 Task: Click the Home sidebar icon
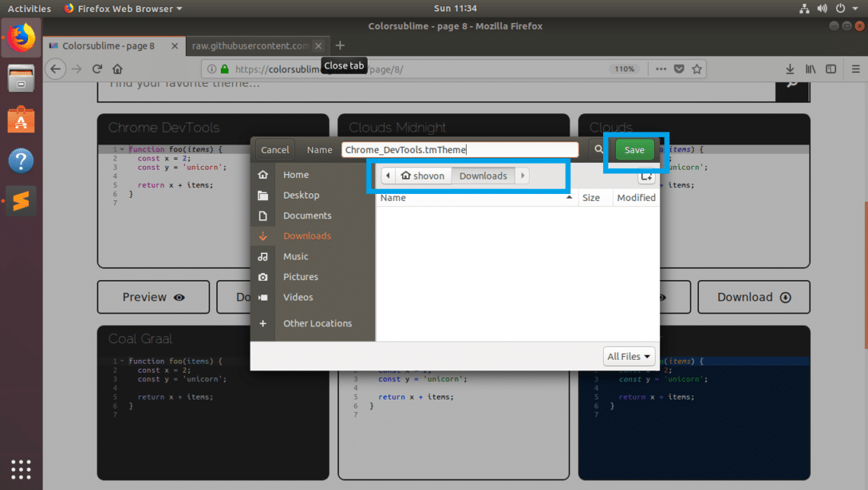point(263,175)
